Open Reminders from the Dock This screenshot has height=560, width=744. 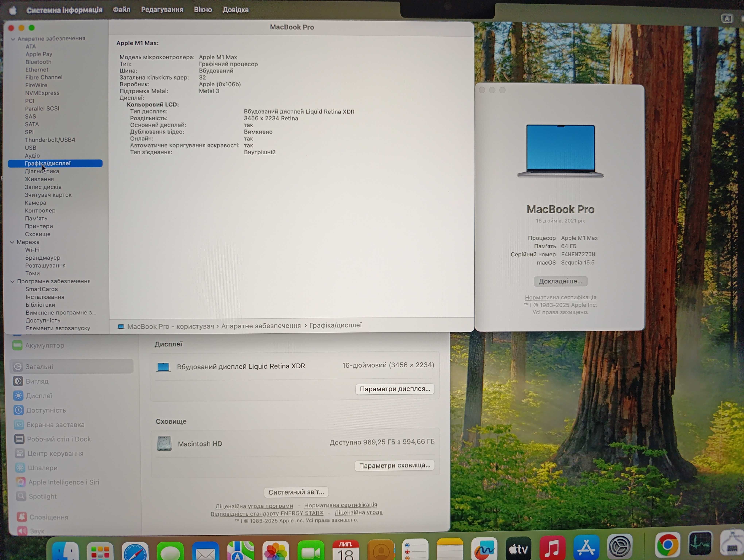click(415, 550)
